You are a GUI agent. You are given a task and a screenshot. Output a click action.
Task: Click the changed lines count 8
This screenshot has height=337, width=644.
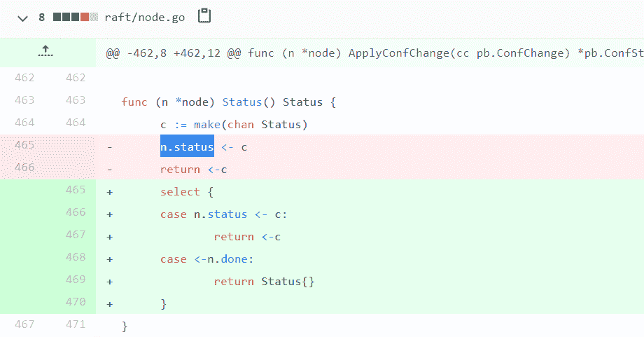42,17
